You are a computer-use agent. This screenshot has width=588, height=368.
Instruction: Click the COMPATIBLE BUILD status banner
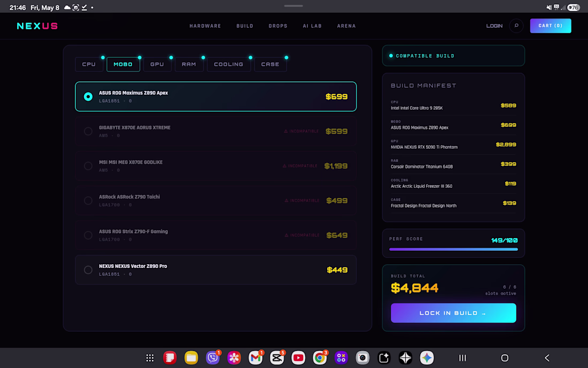click(x=453, y=56)
